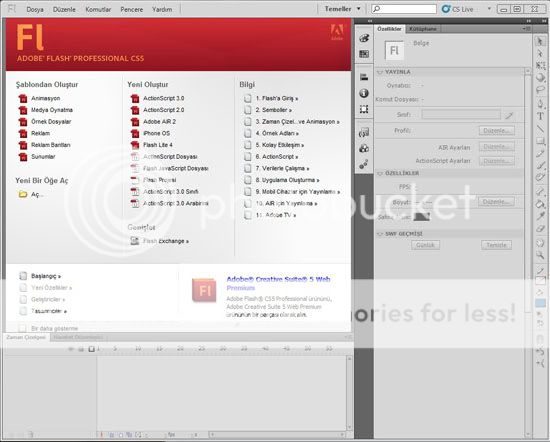550x442 pixels.
Task: Select the Pen tool
Action: 541,104
